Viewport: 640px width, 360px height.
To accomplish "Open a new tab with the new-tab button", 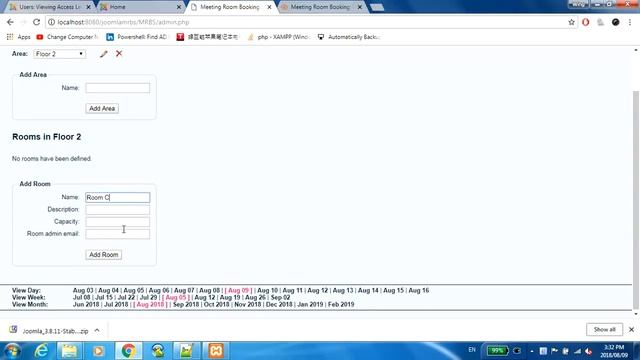I will coord(377,7).
